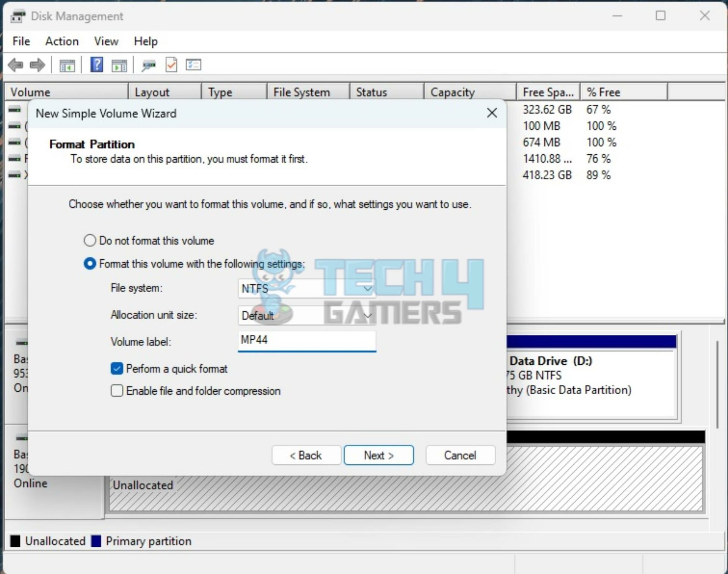This screenshot has width=728, height=574.
Task: Enable the Perform a quick format checkbox
Action: 117,368
